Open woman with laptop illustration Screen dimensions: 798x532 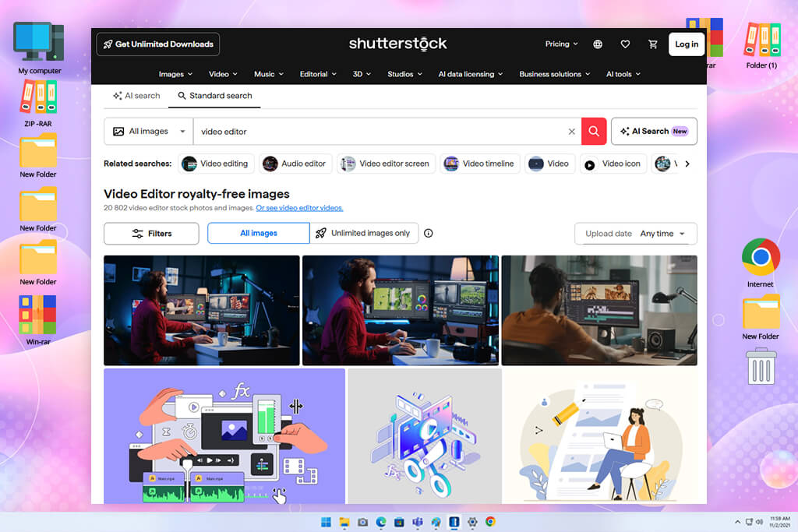point(601,436)
